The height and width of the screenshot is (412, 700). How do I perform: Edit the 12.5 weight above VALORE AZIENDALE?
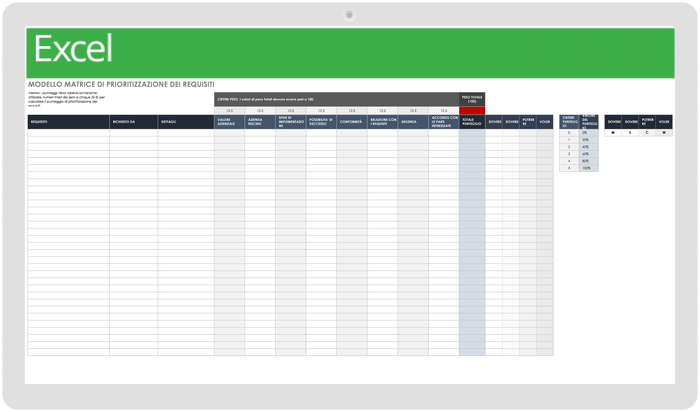click(229, 111)
